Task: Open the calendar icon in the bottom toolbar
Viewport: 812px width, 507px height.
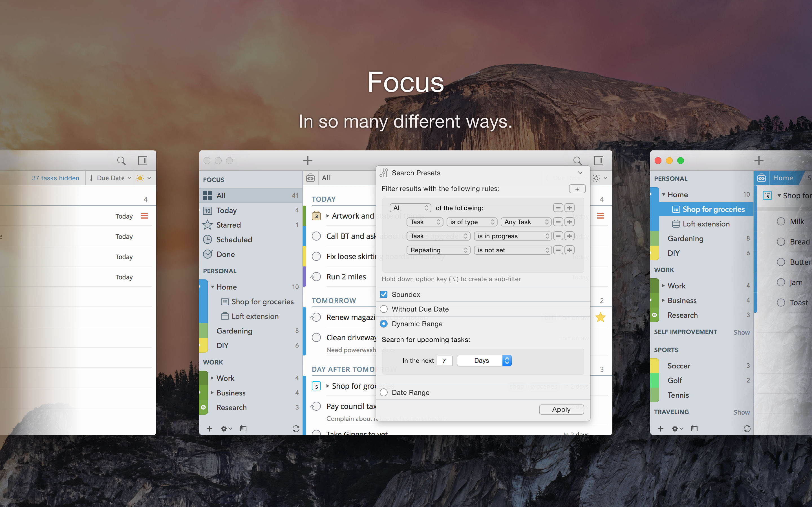Action: point(243,428)
